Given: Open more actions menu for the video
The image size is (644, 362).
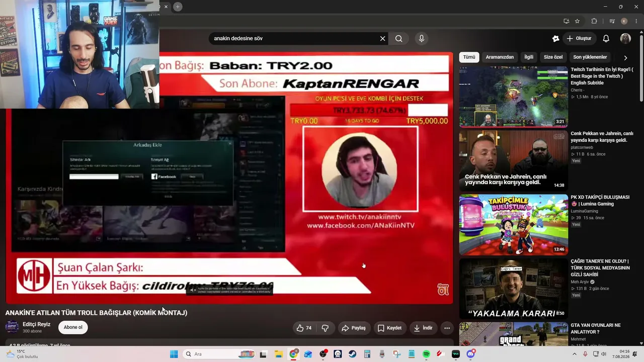Looking at the screenshot, I should click(x=447, y=328).
